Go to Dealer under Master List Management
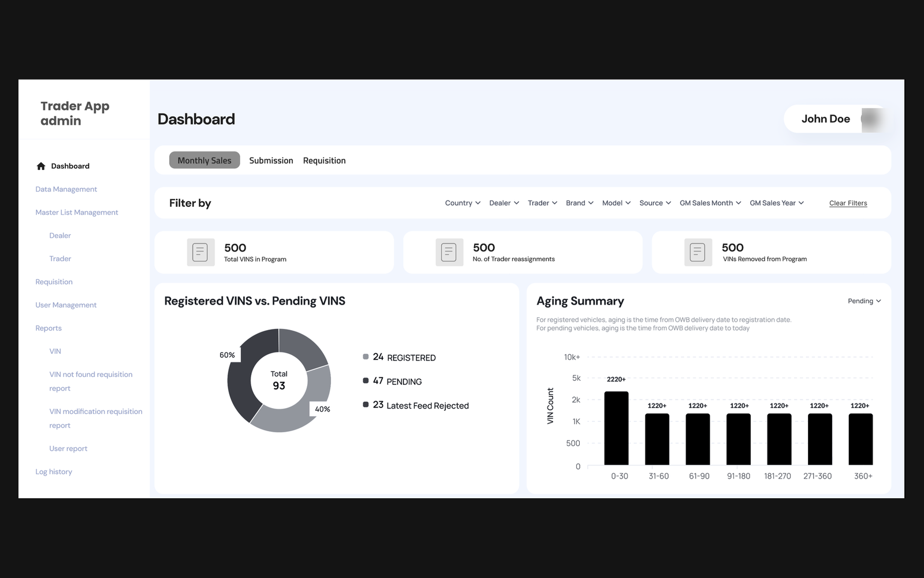The width and height of the screenshot is (924, 578). point(60,236)
